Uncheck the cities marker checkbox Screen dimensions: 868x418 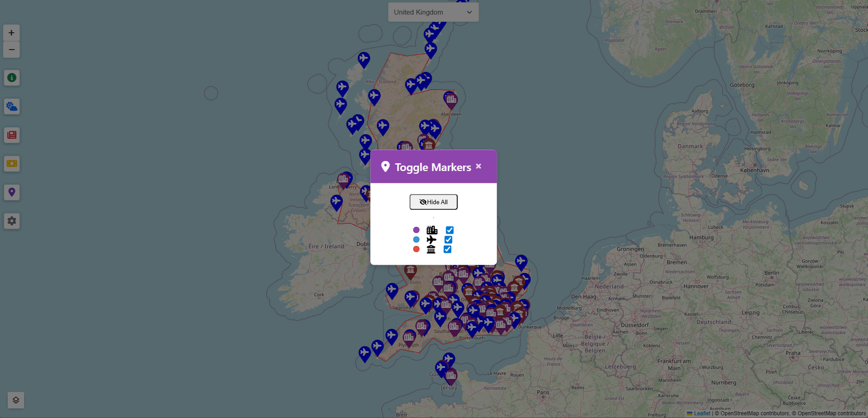[x=449, y=230]
